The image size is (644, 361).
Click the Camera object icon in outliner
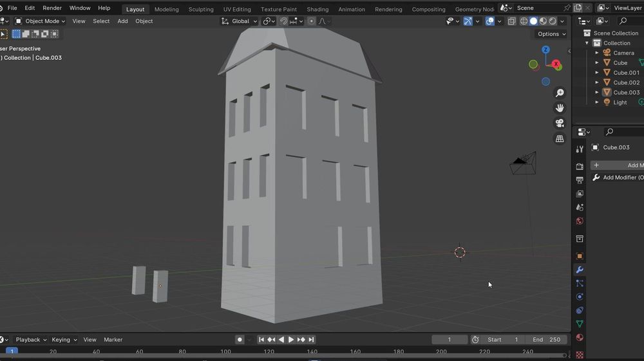tap(607, 53)
